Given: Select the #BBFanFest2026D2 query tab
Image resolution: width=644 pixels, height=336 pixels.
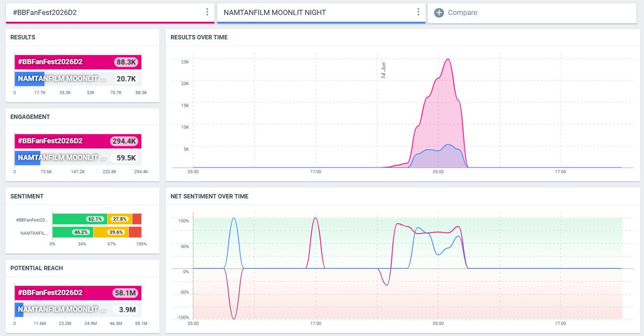Looking at the screenshot, I should 110,12.
